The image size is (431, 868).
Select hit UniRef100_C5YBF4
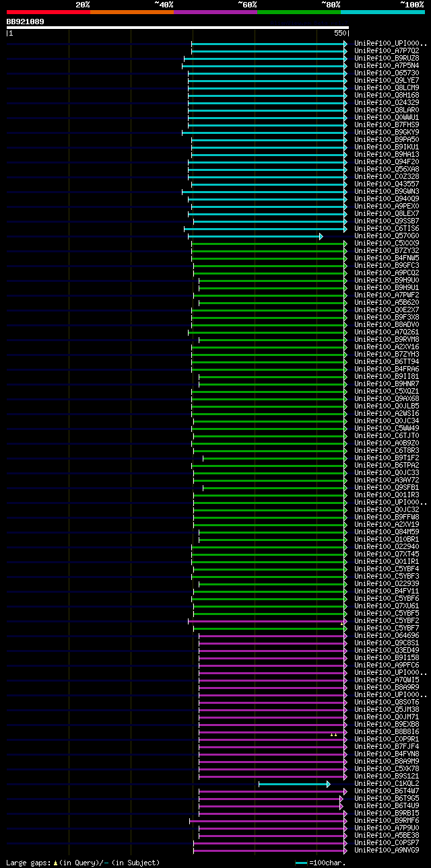[x=387, y=569]
